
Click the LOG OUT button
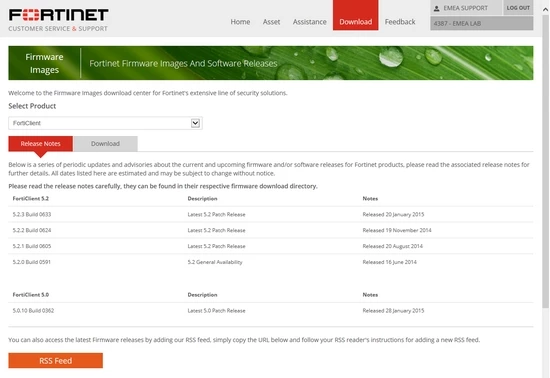pyautogui.click(x=518, y=7)
